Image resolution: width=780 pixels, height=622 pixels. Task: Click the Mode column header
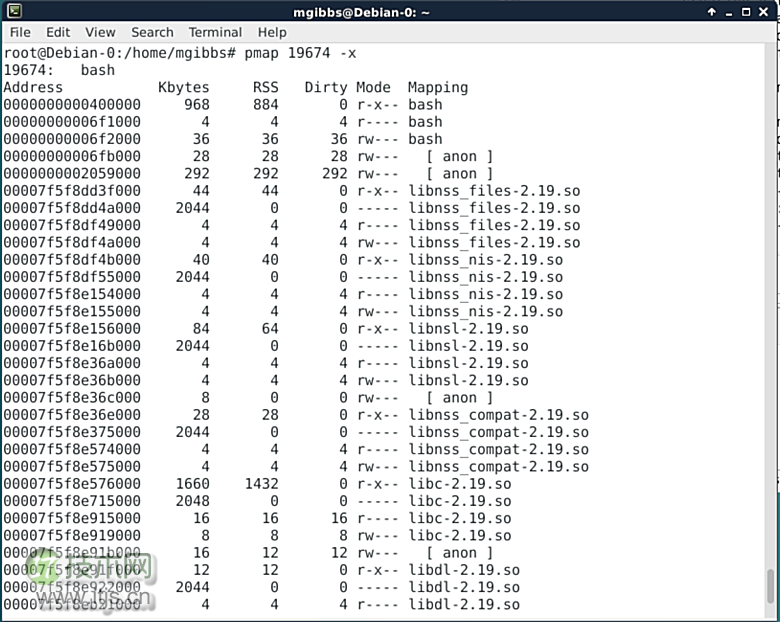[374, 88]
